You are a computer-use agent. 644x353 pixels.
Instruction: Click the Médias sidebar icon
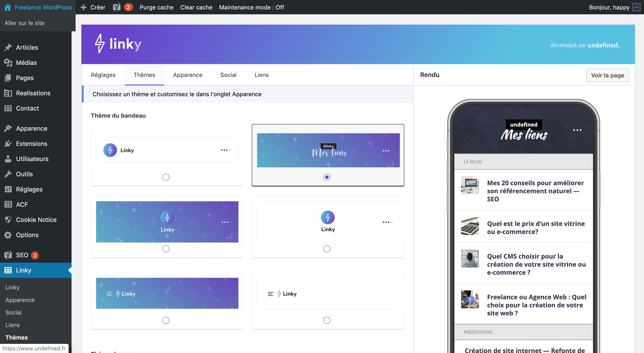pyautogui.click(x=8, y=63)
